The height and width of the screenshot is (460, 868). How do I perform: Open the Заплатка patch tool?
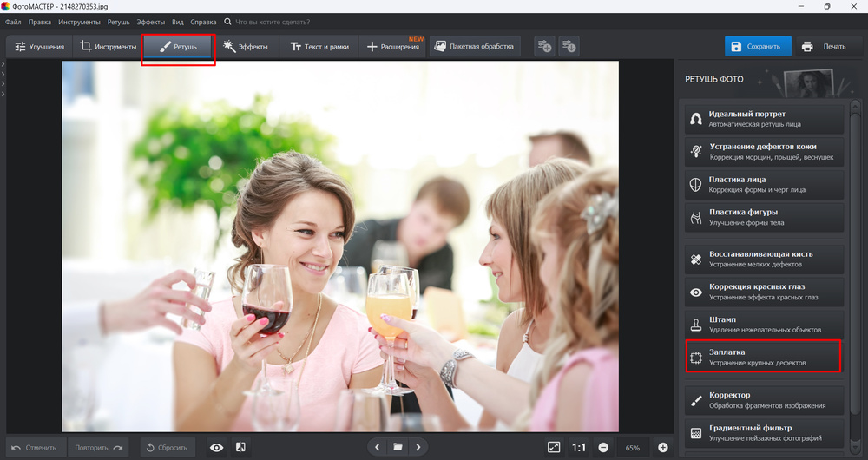coord(762,357)
